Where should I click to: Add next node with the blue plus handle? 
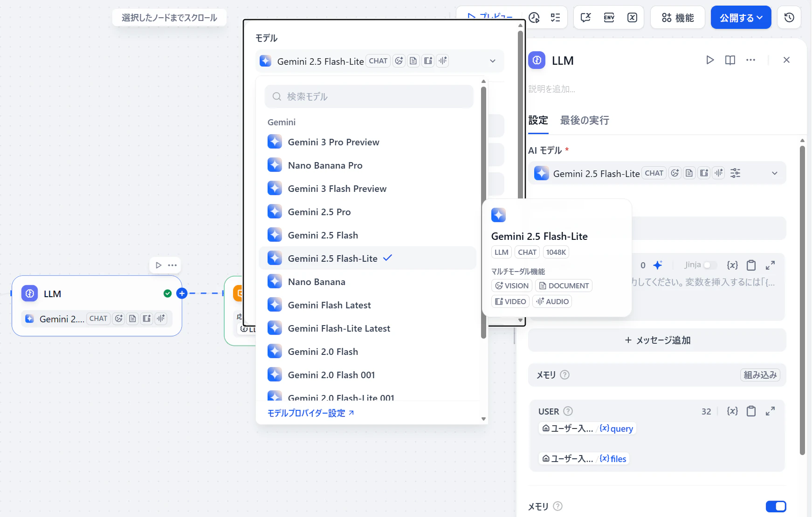click(x=182, y=293)
